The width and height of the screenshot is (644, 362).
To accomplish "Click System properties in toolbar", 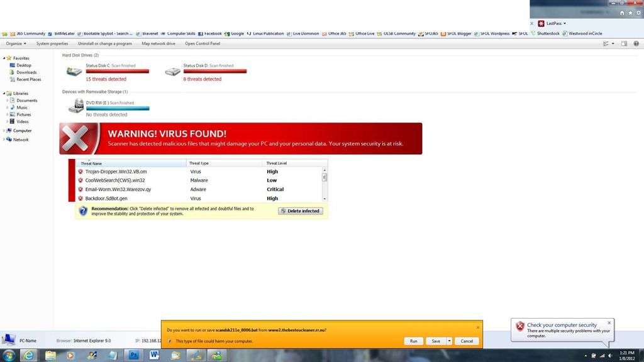I will pos(52,43).
